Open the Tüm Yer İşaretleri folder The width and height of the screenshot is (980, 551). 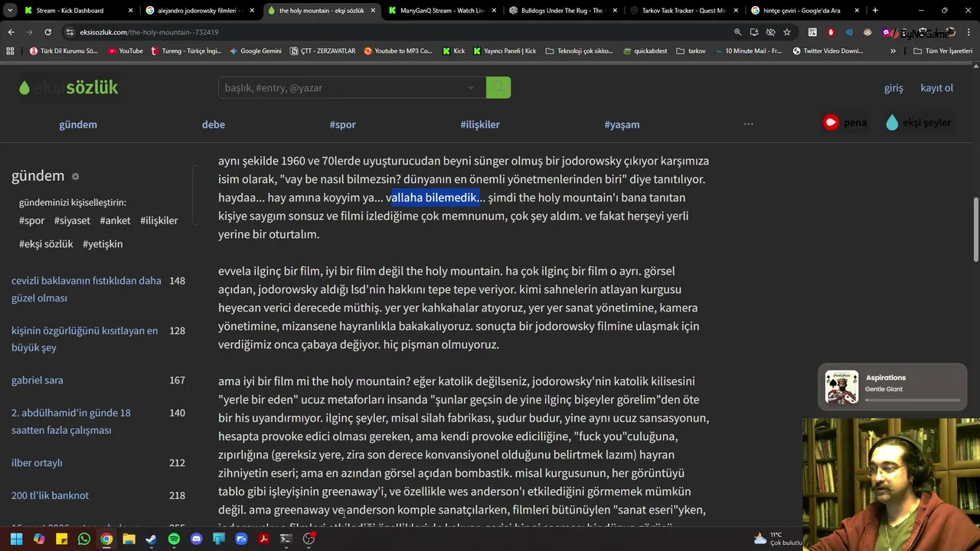[x=943, y=51]
